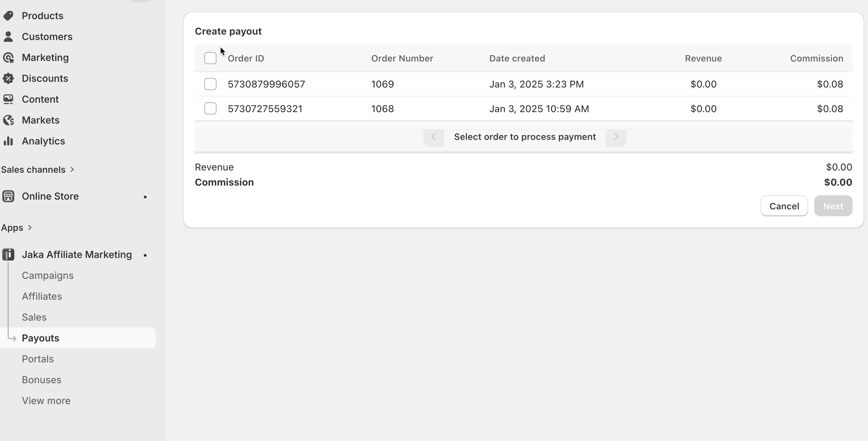The height and width of the screenshot is (441, 868).
Task: Click the Discounts badge icon
Action: point(8,79)
